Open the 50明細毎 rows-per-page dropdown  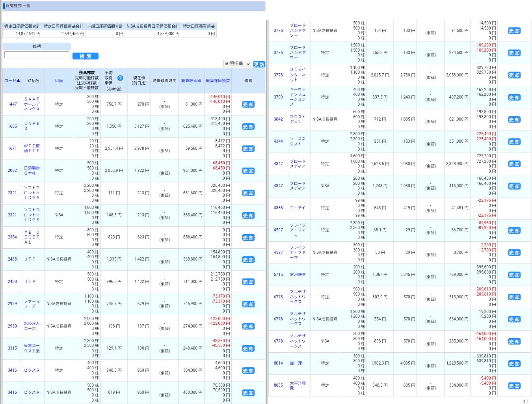click(237, 64)
